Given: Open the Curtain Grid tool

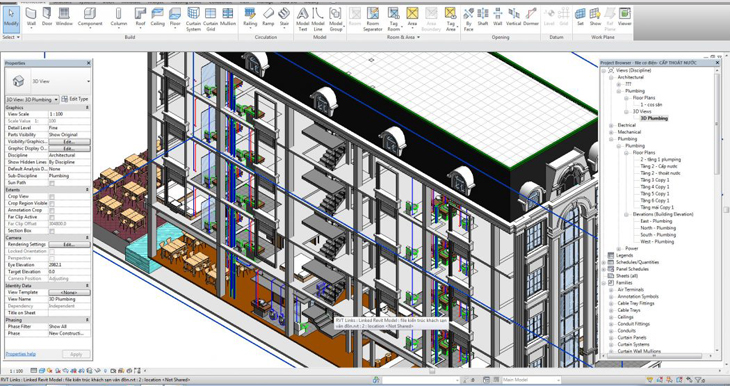Looking at the screenshot, I should point(210,19).
